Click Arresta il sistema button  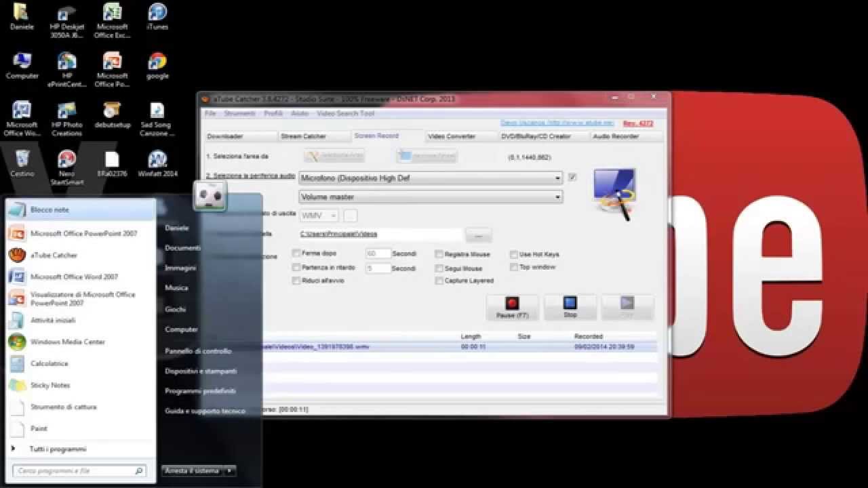tap(193, 470)
